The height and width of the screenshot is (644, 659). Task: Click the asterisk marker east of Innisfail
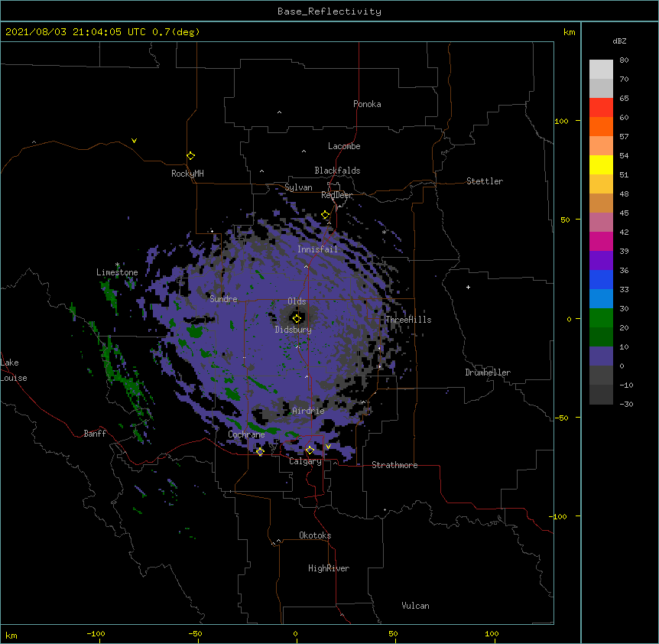click(x=384, y=233)
